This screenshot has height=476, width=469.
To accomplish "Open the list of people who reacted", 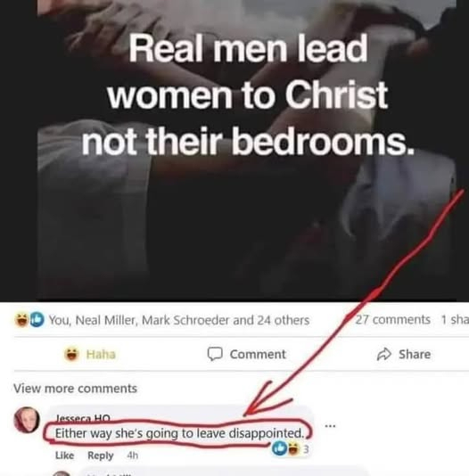I will pyautogui.click(x=179, y=320).
